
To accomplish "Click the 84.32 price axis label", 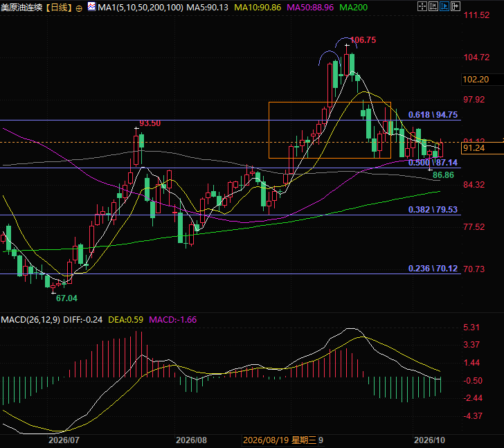I will click(474, 185).
